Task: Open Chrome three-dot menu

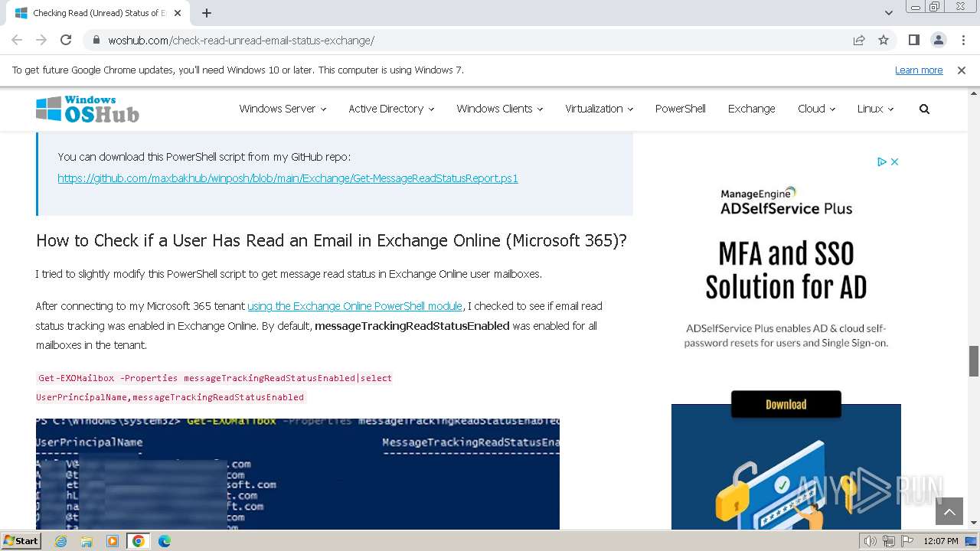Action: [x=962, y=40]
